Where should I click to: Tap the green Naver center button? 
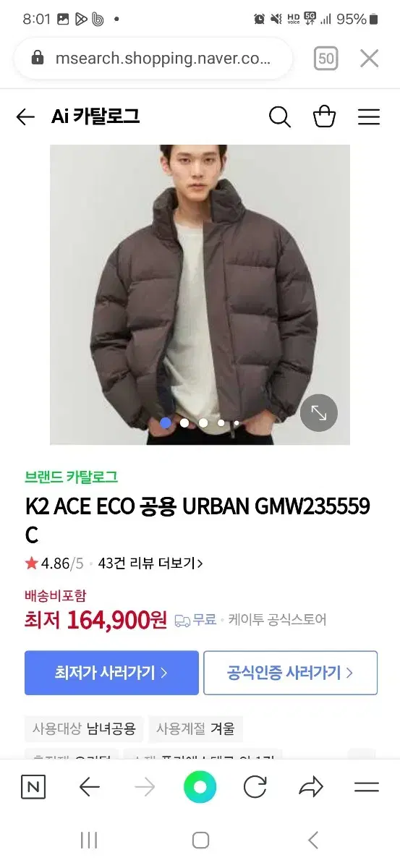pos(200,787)
